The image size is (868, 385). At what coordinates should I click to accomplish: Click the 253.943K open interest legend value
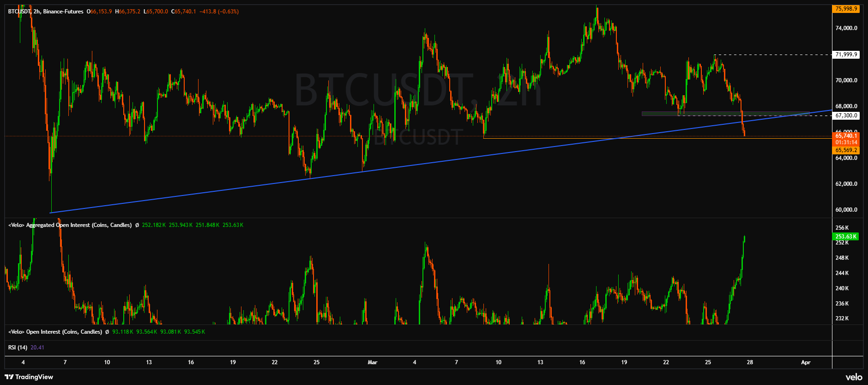click(x=181, y=225)
